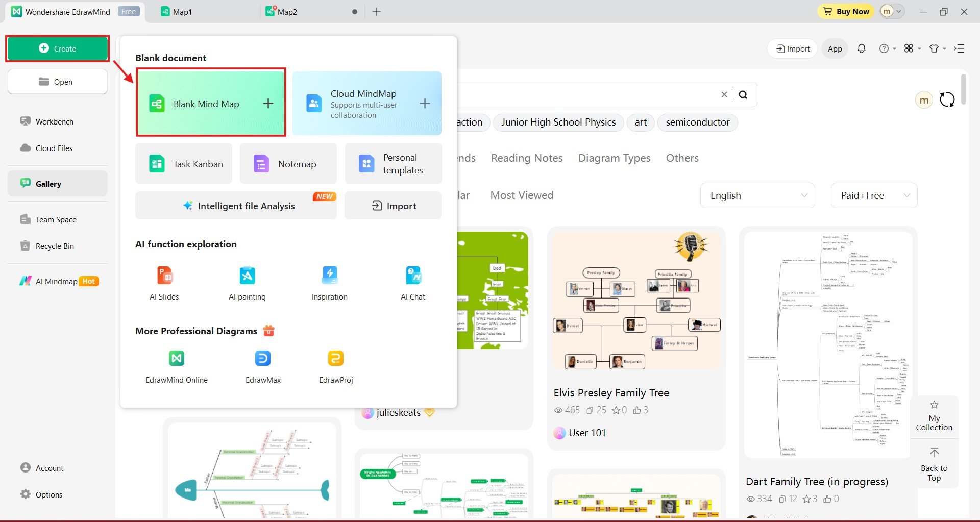Image resolution: width=980 pixels, height=522 pixels.
Task: Open the Account page
Action: [x=50, y=468]
